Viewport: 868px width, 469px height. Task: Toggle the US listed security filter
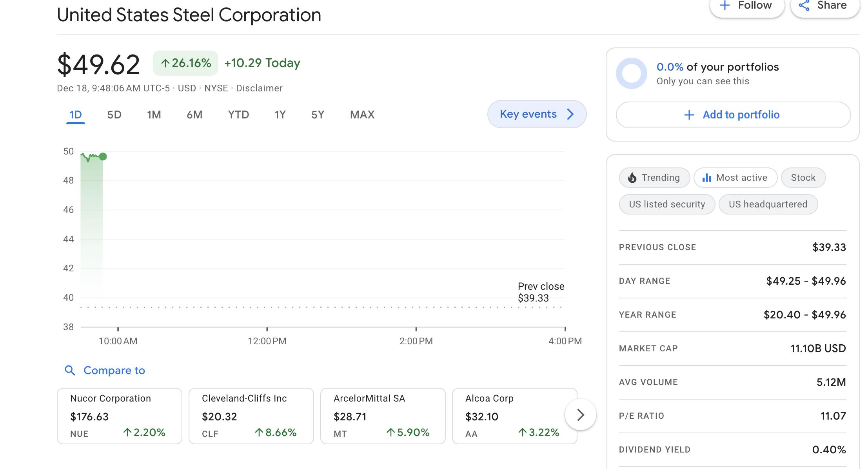click(x=666, y=204)
